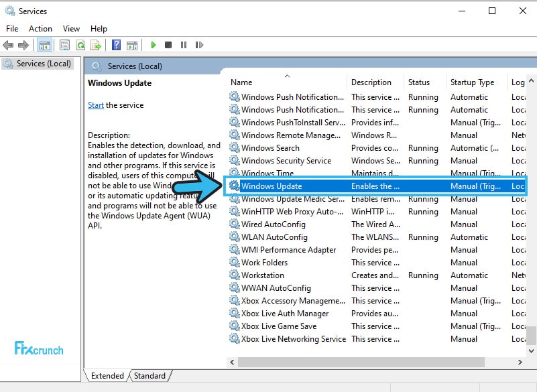The width and height of the screenshot is (537, 392).
Task: Click the WLAN AutoConfig gear icon
Action: coord(234,237)
